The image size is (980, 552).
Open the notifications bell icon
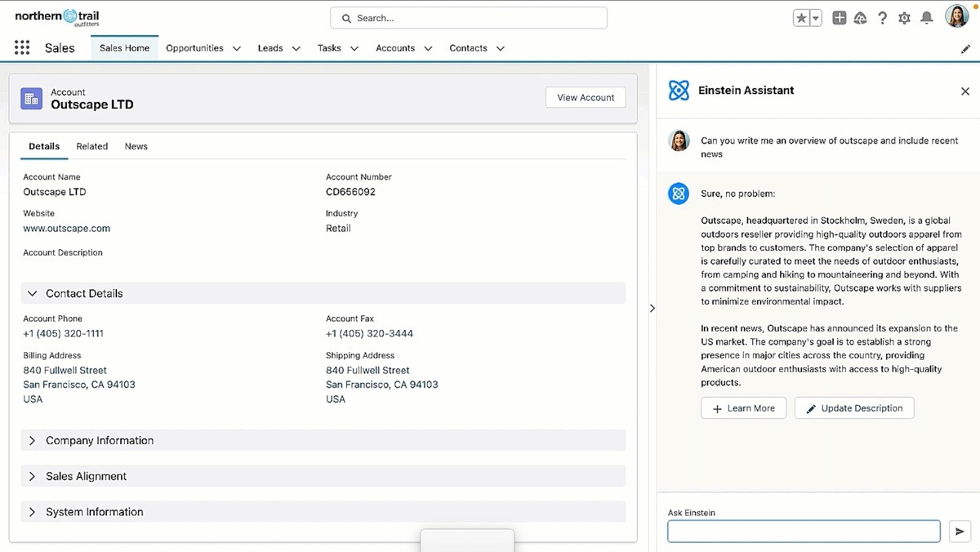point(926,18)
